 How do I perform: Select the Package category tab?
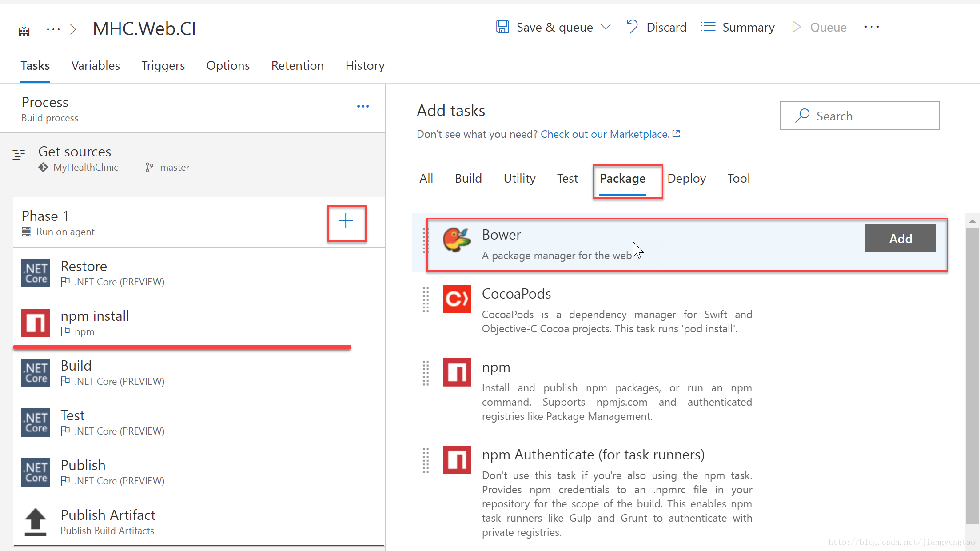(x=622, y=179)
